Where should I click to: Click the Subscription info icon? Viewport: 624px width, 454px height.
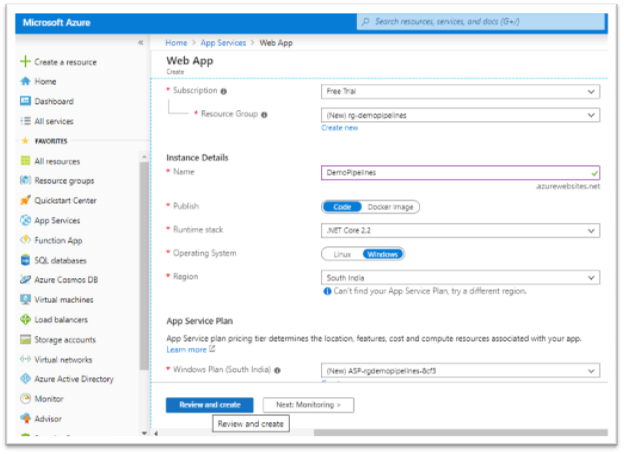(224, 92)
